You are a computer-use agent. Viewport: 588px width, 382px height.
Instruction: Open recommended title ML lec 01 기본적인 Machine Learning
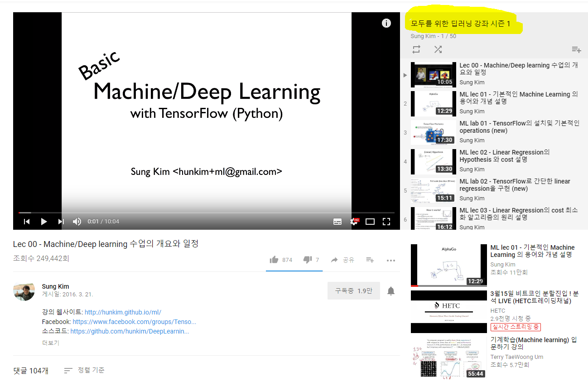pos(532,251)
